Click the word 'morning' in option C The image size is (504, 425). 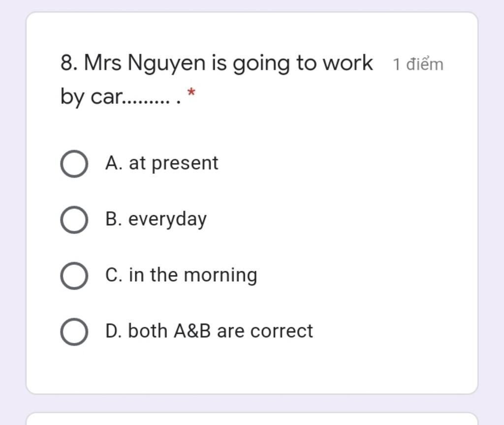[220, 276]
